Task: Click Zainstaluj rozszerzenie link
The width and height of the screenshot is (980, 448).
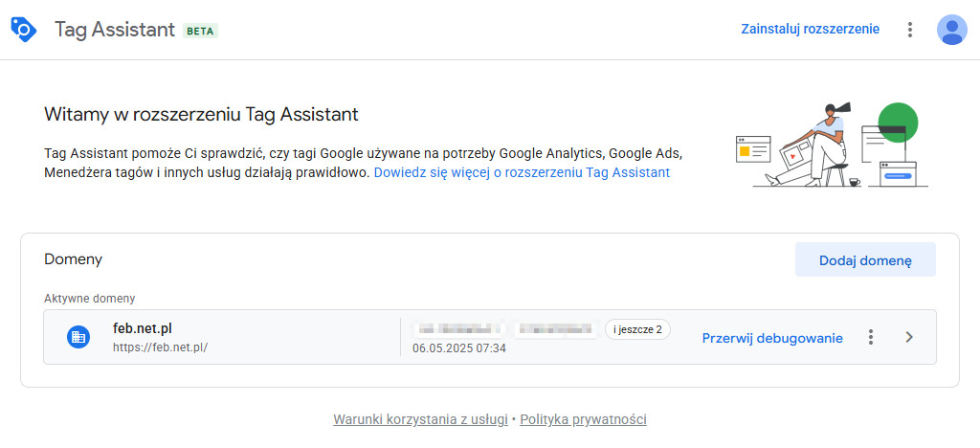Action: pyautogui.click(x=810, y=29)
